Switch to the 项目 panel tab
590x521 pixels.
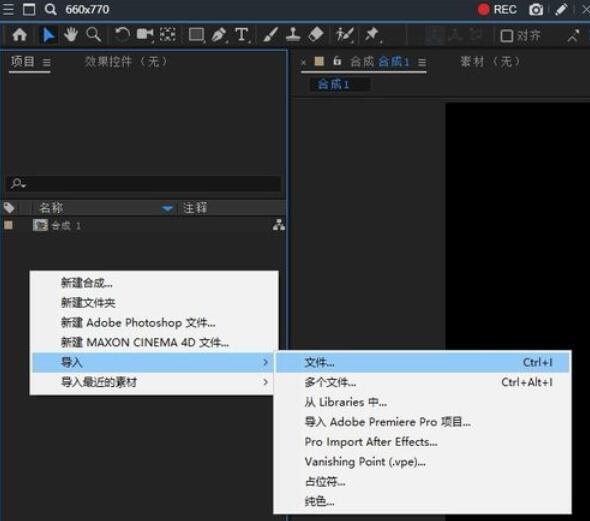click(x=23, y=61)
